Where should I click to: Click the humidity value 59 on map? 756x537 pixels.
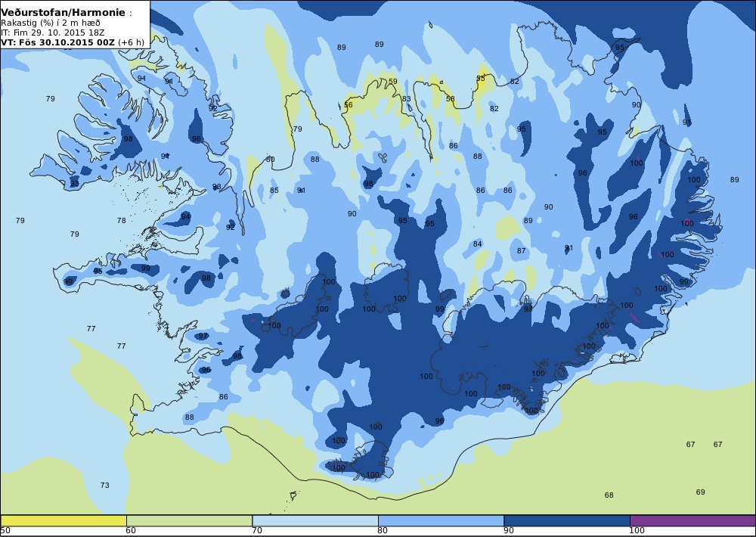(393, 82)
